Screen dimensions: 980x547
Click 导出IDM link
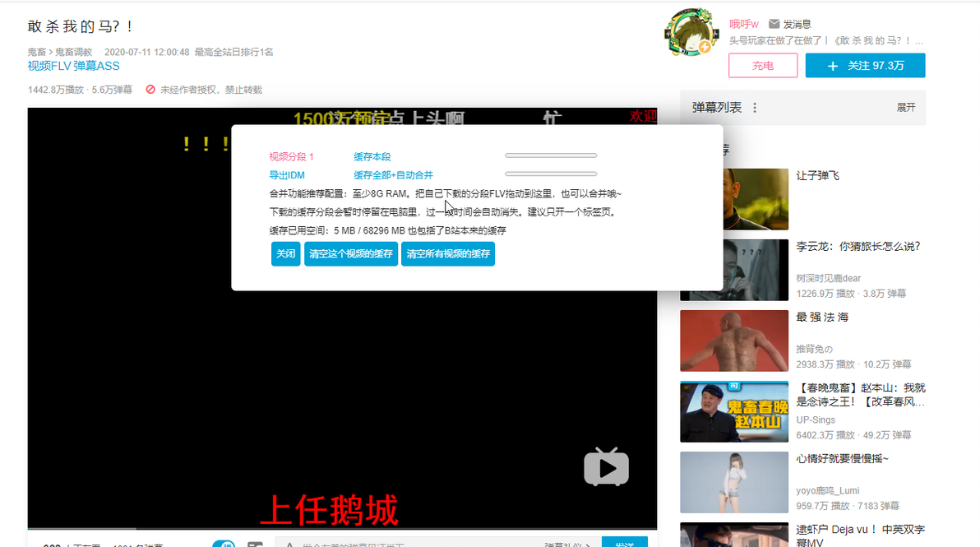pyautogui.click(x=287, y=176)
